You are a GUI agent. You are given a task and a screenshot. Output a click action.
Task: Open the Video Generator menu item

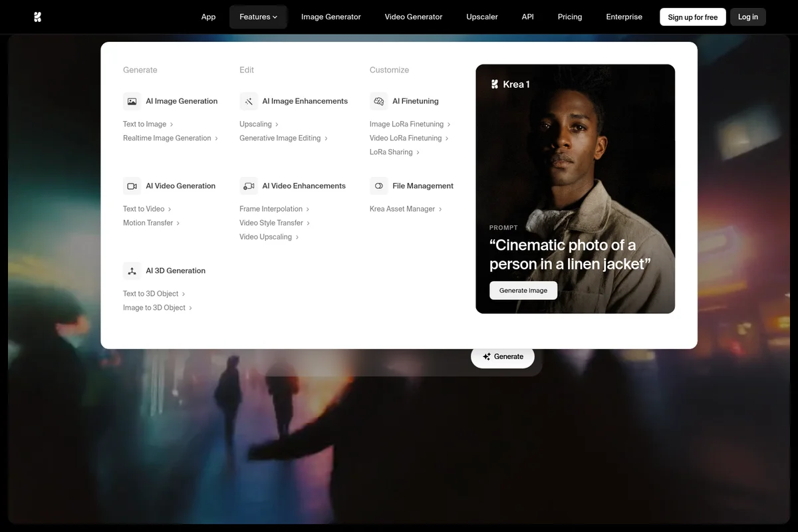point(413,17)
